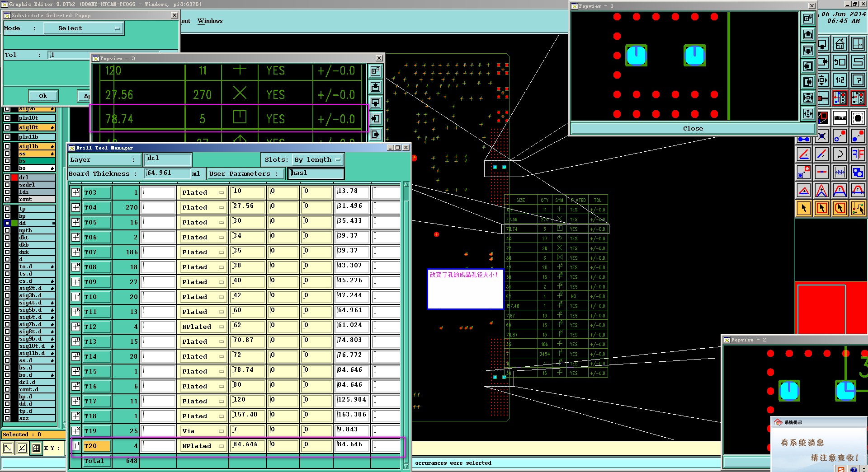Click the zoom in arrows icon in Popview 1
The width and height of the screenshot is (868, 472).
click(808, 98)
